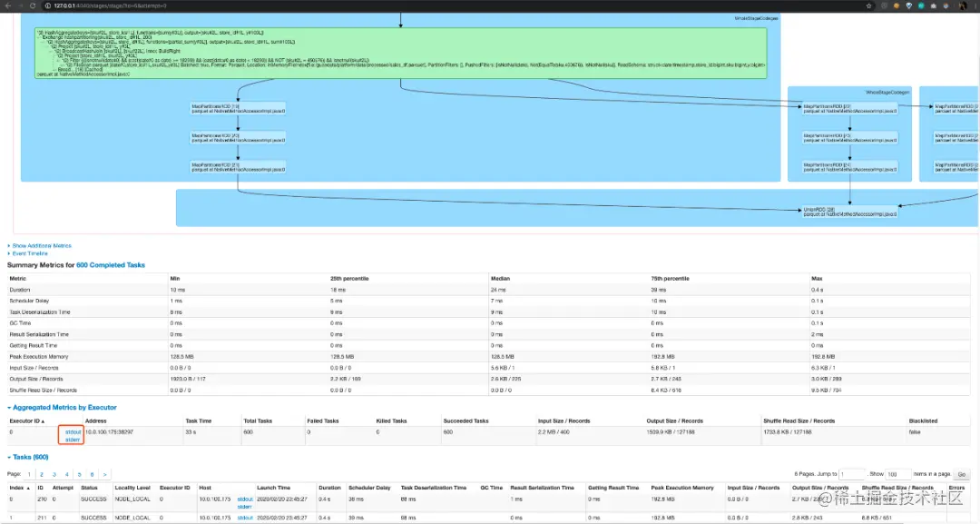Image resolution: width=980 pixels, height=524 pixels.
Task: Go to tasks page 4
Action: 67,475
